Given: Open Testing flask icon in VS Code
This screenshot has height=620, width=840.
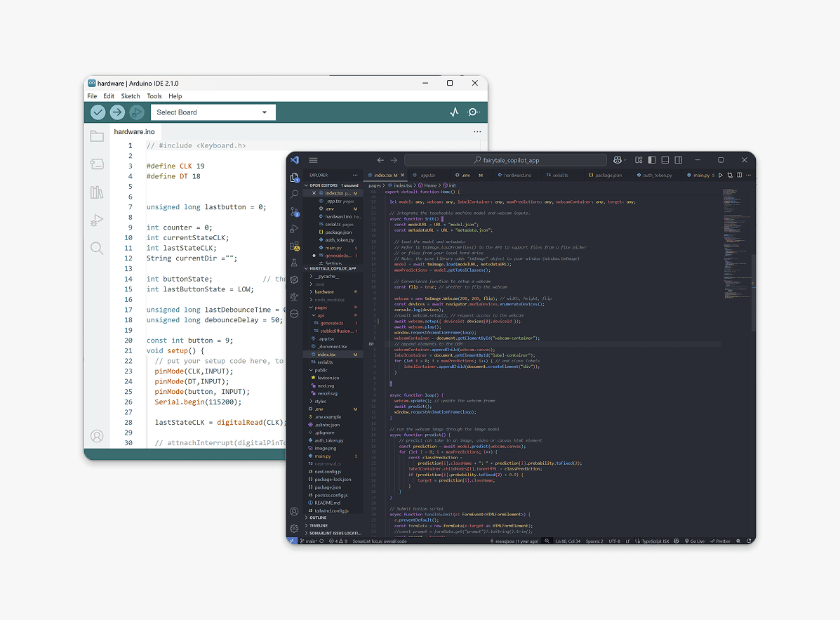Looking at the screenshot, I should [294, 263].
